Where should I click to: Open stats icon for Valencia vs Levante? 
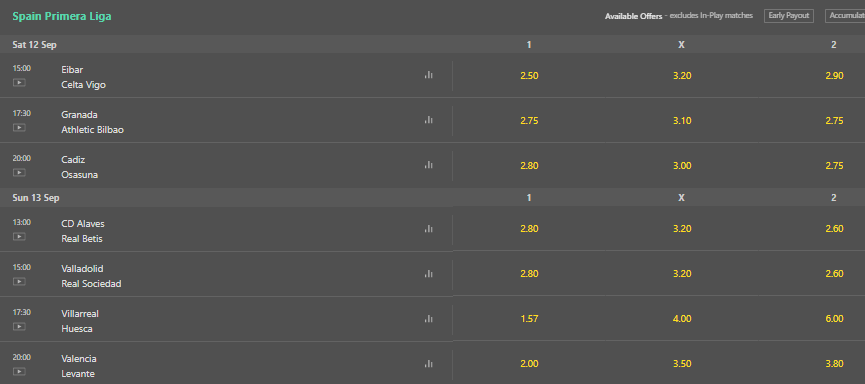coord(429,364)
